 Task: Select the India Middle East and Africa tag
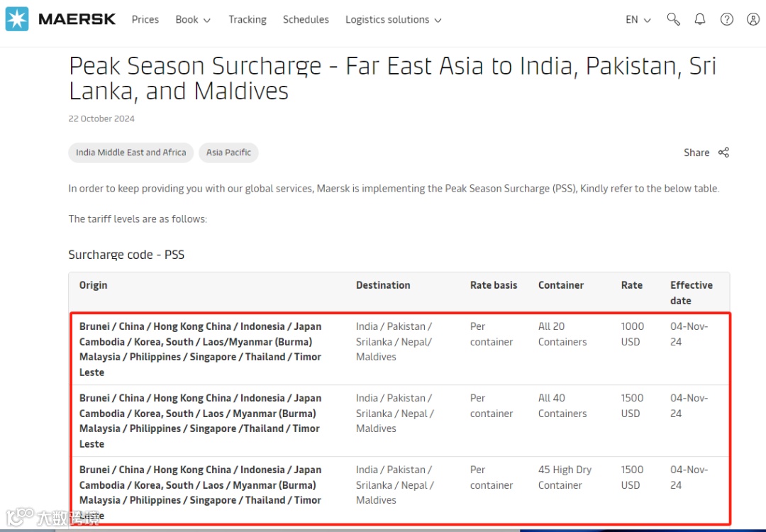[x=131, y=153]
